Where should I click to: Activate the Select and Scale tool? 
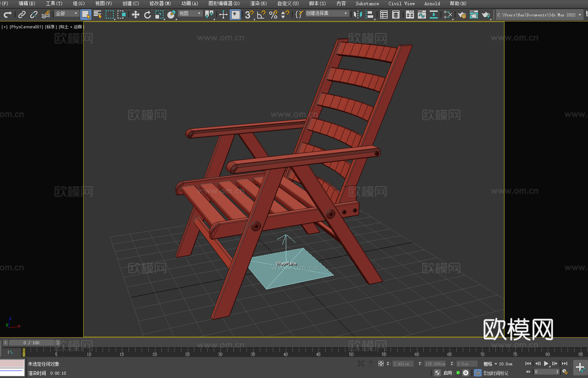tap(159, 14)
